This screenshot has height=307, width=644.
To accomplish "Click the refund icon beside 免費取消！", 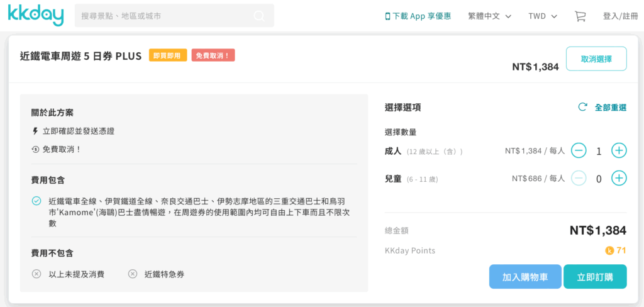I will 35,149.
